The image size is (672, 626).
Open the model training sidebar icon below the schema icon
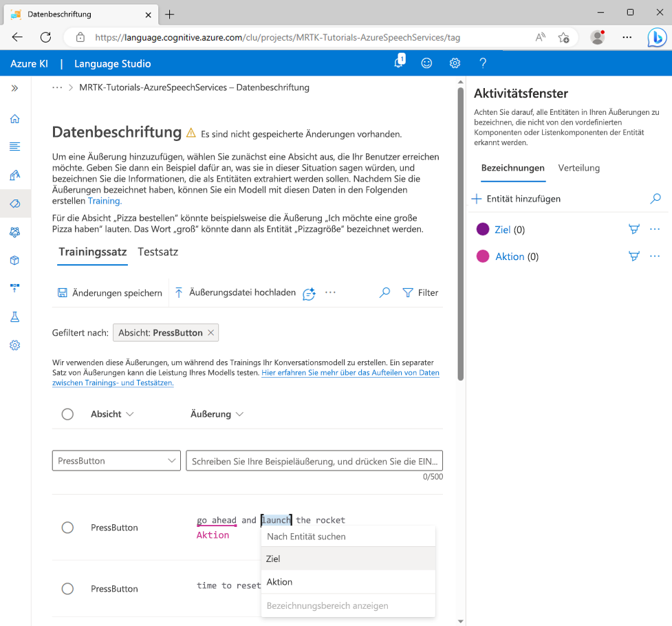click(x=14, y=175)
